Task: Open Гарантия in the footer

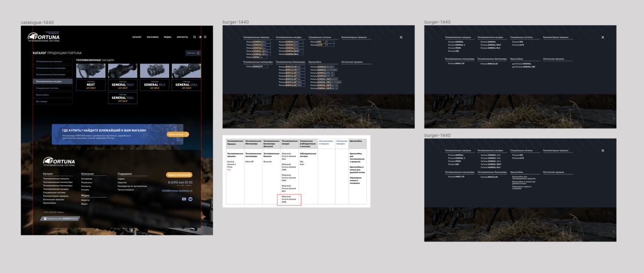Action: [x=122, y=182]
